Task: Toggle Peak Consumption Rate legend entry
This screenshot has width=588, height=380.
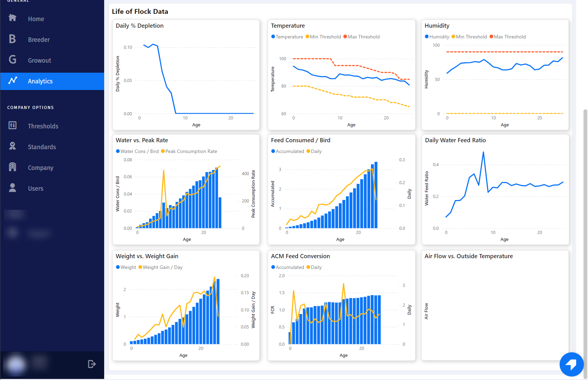Action: 189,151
